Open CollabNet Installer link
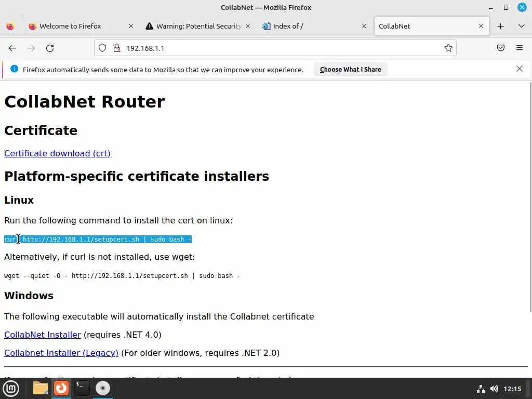 [x=43, y=335]
